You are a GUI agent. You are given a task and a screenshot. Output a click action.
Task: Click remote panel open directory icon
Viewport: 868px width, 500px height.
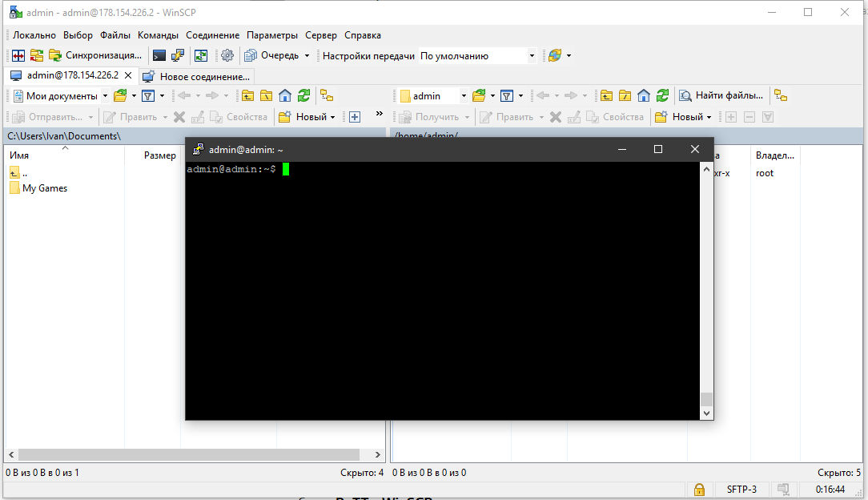479,96
